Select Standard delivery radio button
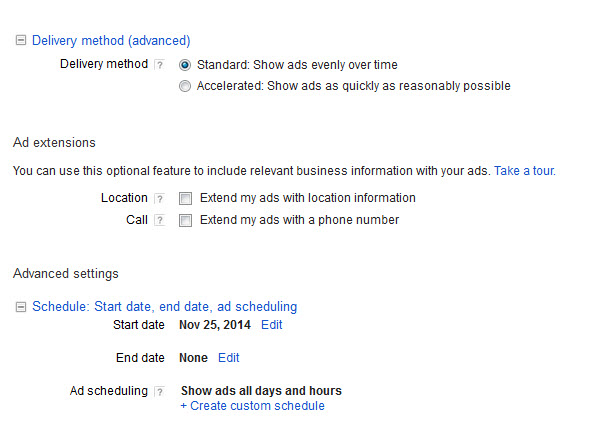 point(185,65)
